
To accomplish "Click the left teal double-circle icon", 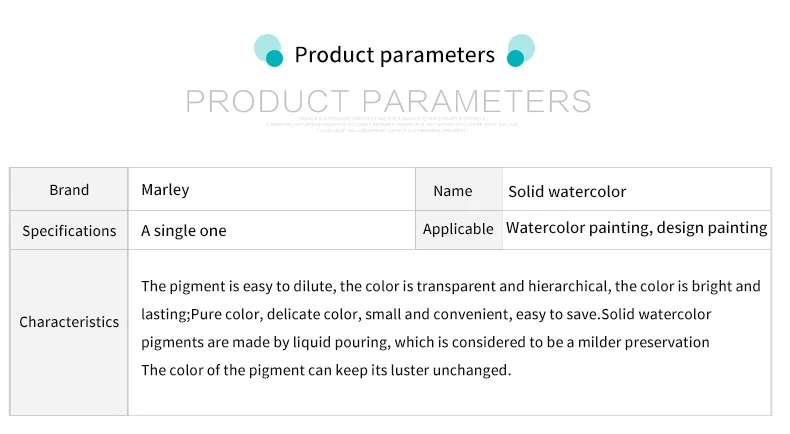I will click(x=269, y=50).
